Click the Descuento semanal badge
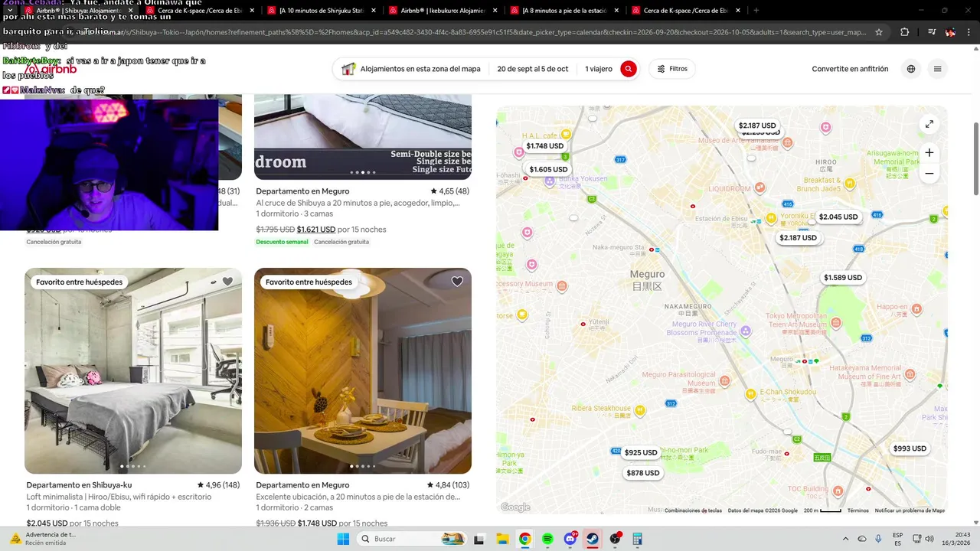This screenshot has height=551, width=980. tap(282, 242)
